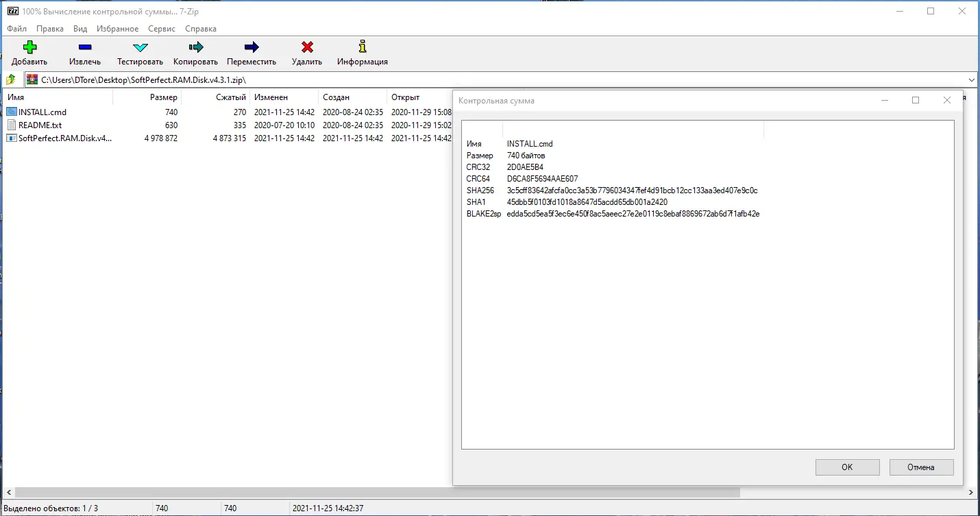980x516 pixels.
Task: Click README.txt modified date 2020-07-20 10:10
Action: (x=284, y=125)
